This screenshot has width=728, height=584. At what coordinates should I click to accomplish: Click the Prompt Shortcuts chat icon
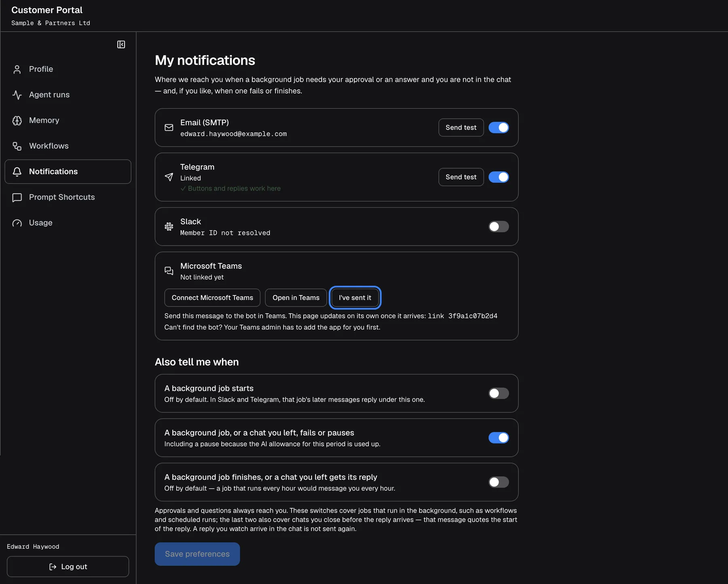point(17,197)
